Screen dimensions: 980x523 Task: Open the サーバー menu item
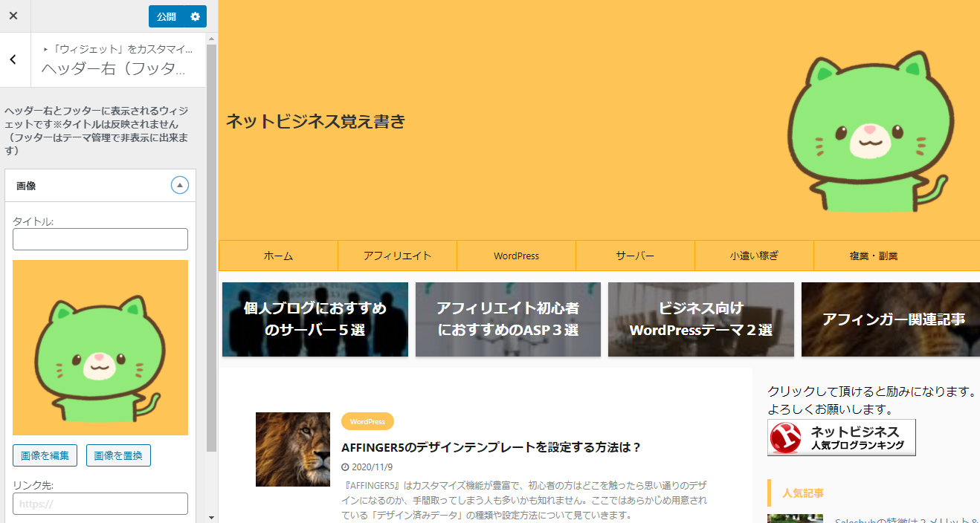tap(635, 256)
